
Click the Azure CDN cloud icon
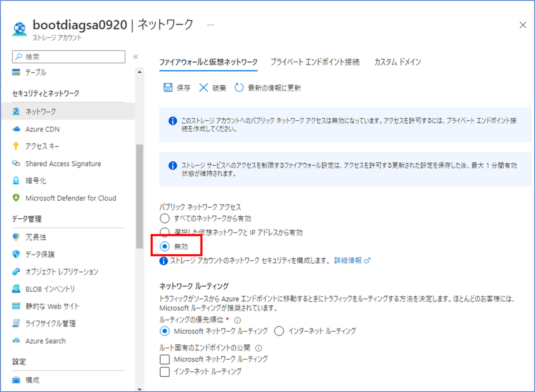[x=16, y=129]
